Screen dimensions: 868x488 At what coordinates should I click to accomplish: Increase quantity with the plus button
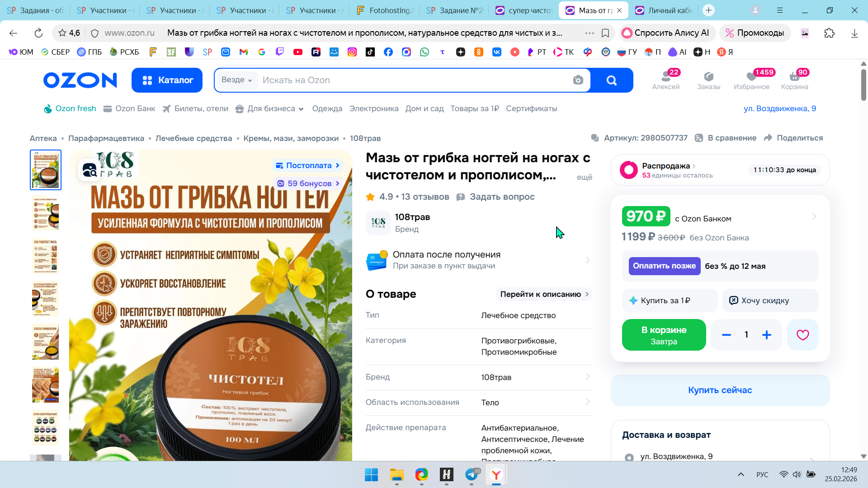766,335
